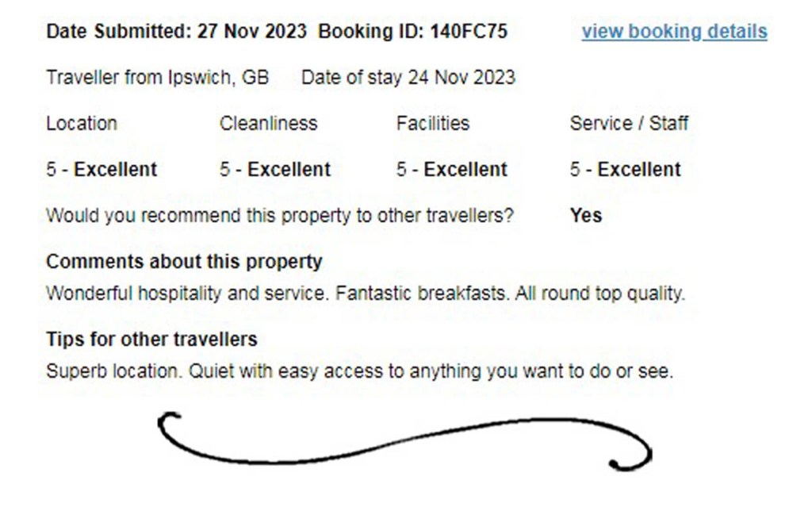Image resolution: width=812 pixels, height=507 pixels.
Task: Click the bold Yes recommendation answer
Action: [585, 216]
